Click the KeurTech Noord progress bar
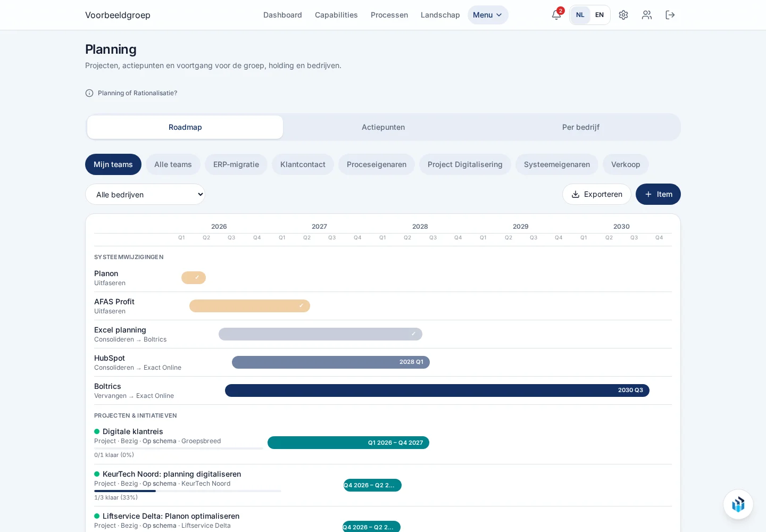This screenshot has width=766, height=532. pyautogui.click(x=188, y=491)
